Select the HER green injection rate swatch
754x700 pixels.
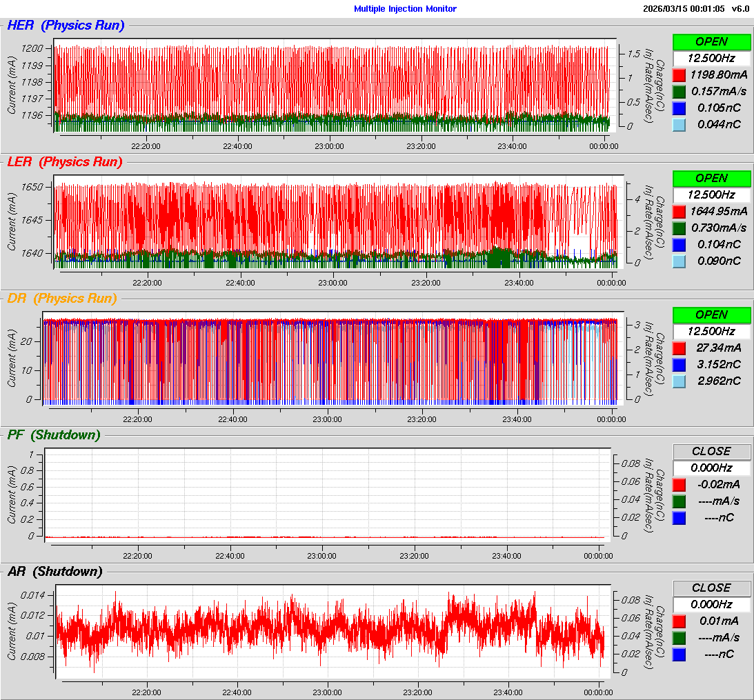tap(679, 91)
